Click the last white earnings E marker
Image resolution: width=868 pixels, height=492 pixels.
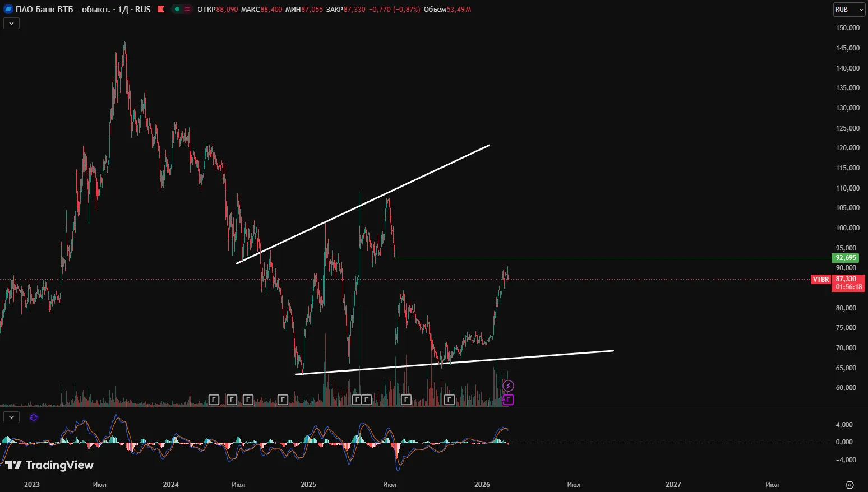coord(449,400)
